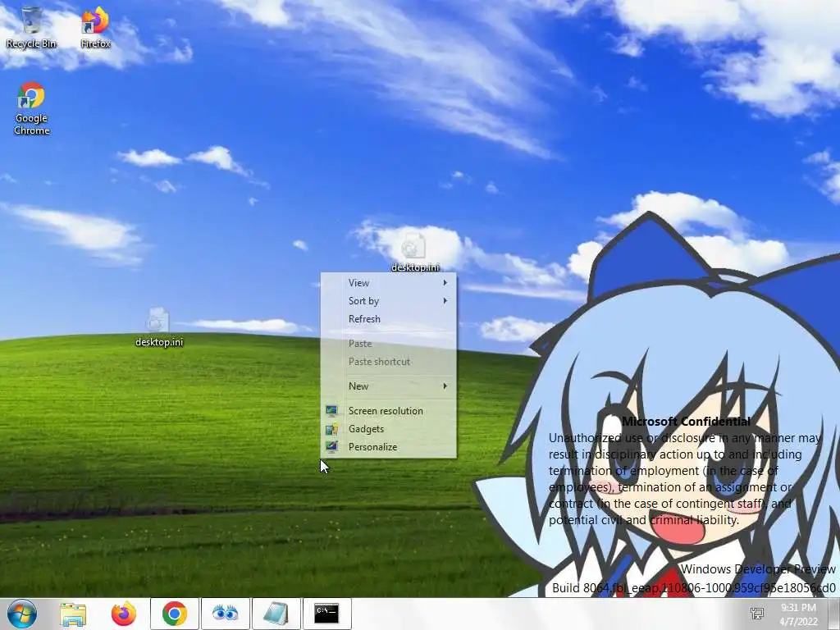Choose Personalize in the context menu
The width and height of the screenshot is (840, 630).
click(x=388, y=447)
